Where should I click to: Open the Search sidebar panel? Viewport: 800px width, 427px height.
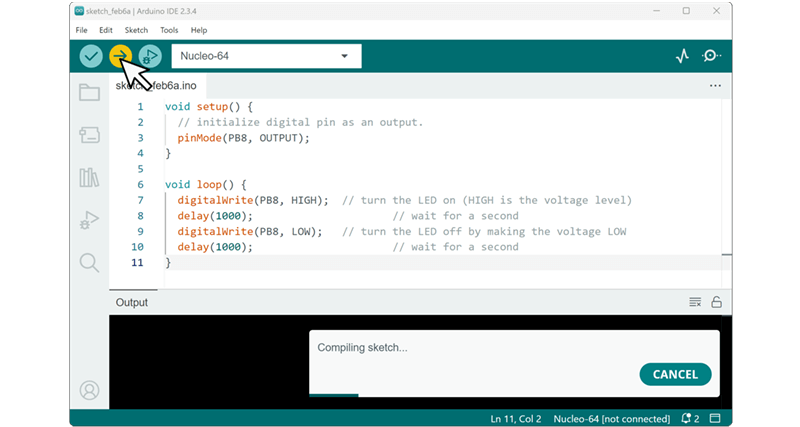(89, 263)
